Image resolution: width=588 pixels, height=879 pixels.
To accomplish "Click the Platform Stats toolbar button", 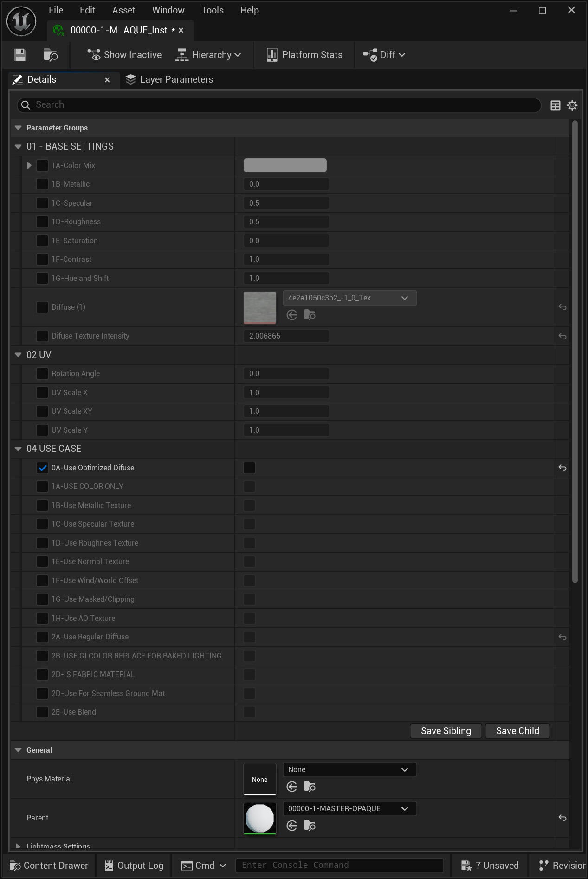I will (x=304, y=55).
